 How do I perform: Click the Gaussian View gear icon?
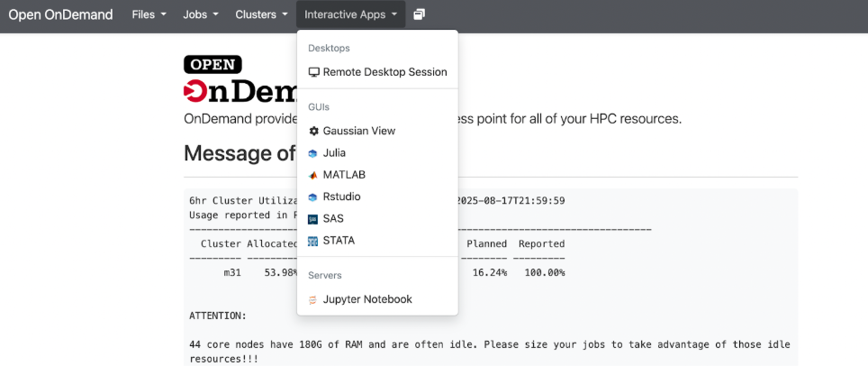tap(313, 131)
